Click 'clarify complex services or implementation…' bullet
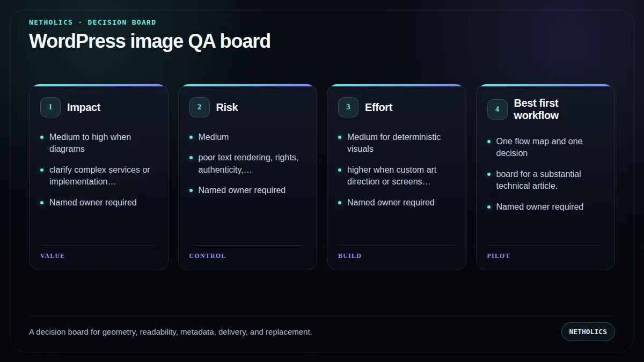The height and width of the screenshot is (362, 644). pyautogui.click(x=100, y=175)
